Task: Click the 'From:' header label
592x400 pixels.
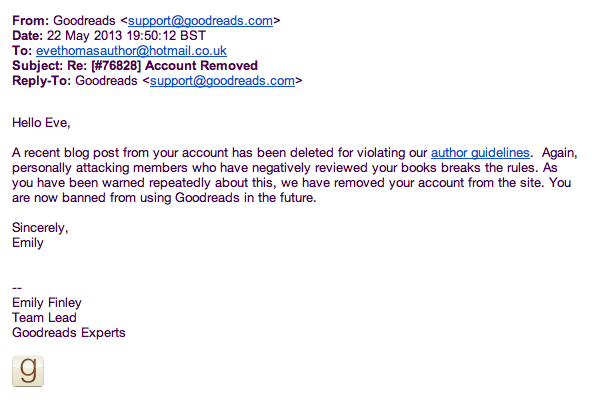Action: click(31, 21)
